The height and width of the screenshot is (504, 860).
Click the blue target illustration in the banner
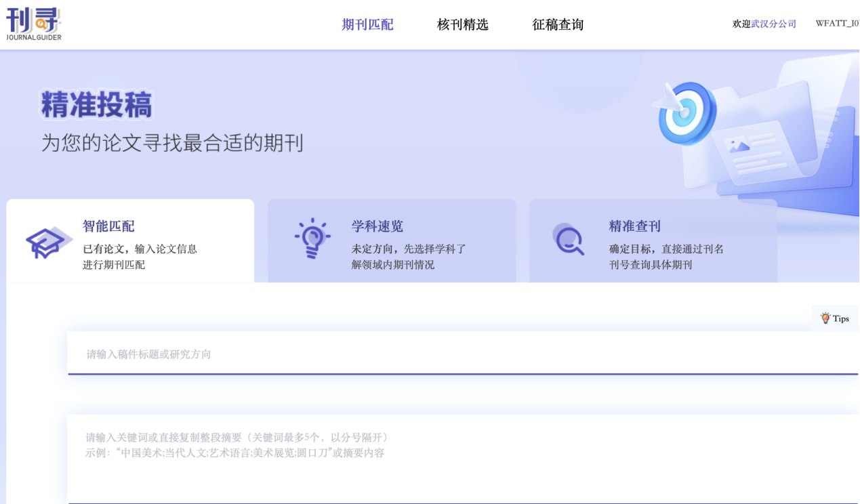pos(686,113)
